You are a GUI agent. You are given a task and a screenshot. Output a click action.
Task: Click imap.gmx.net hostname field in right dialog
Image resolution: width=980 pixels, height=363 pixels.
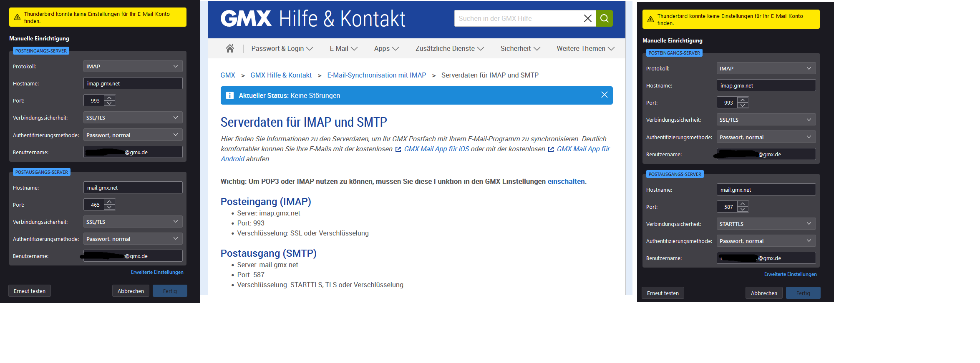click(766, 85)
